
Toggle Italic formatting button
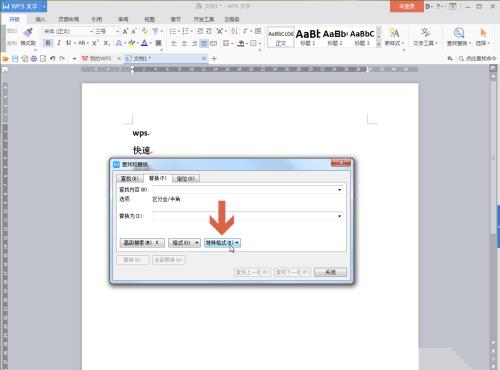[59, 43]
